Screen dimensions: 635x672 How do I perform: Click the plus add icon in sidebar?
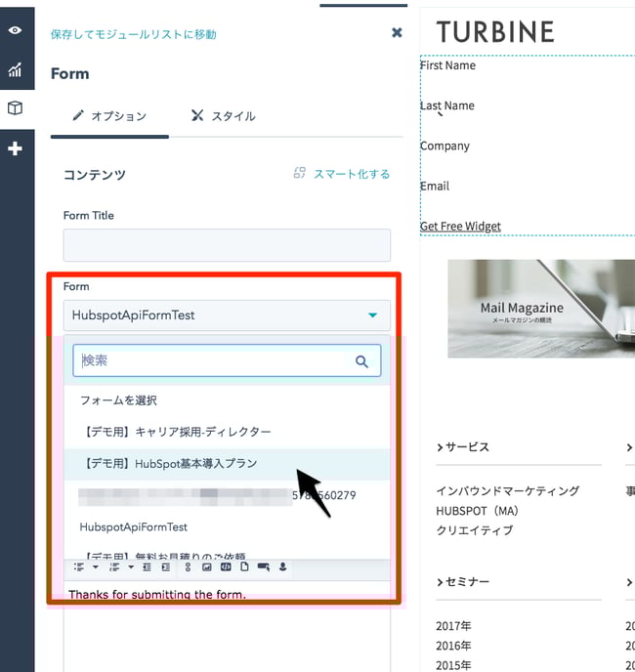click(x=15, y=148)
